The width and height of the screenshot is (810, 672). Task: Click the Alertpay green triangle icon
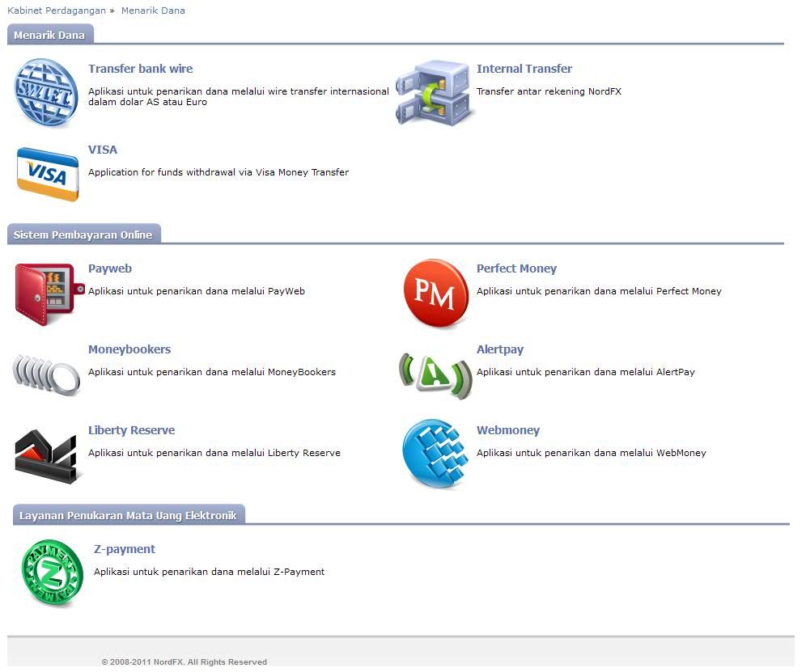tap(435, 376)
